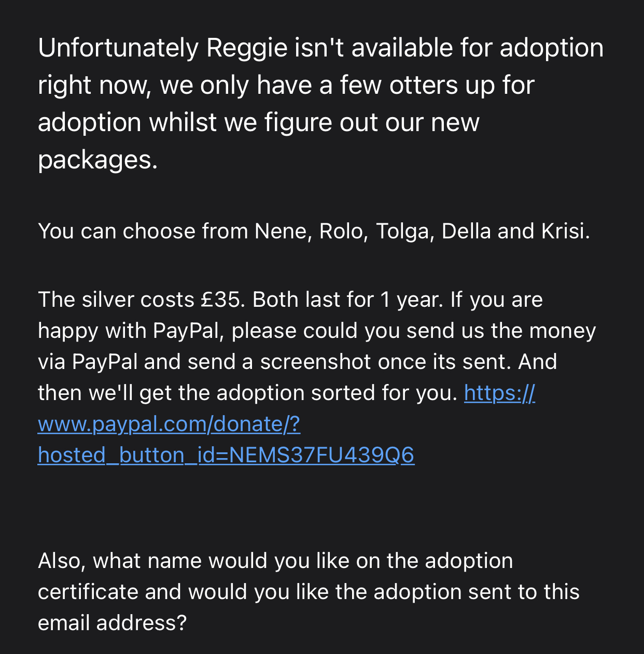Click the "email address?" text
The width and height of the screenshot is (644, 654).
112,623
